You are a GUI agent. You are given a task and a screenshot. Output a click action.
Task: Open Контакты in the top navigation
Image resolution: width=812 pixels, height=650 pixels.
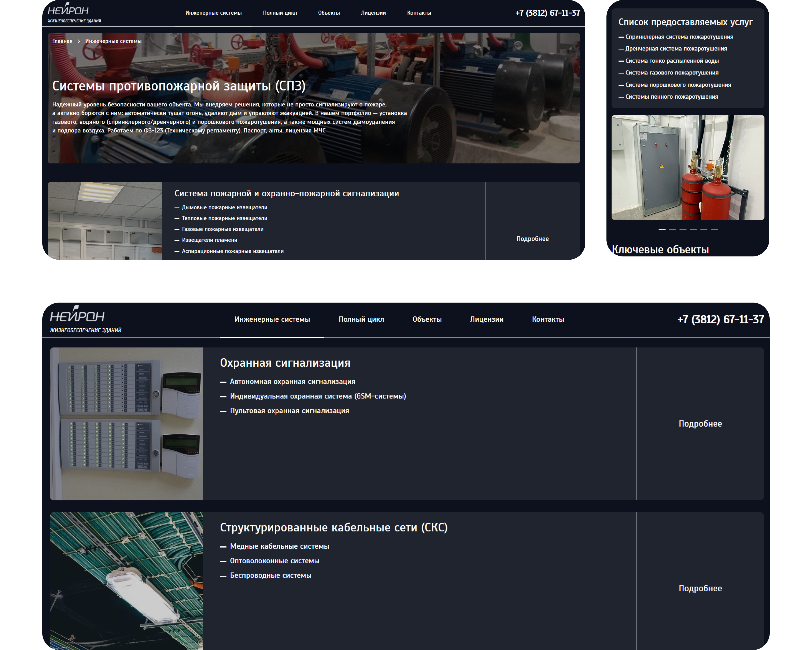point(419,13)
